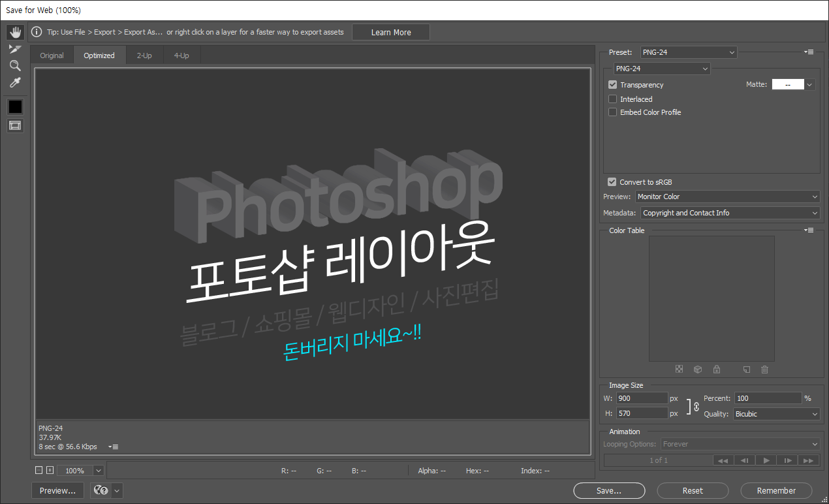Click the zoom out minus icon
829x504 pixels.
[39, 470]
